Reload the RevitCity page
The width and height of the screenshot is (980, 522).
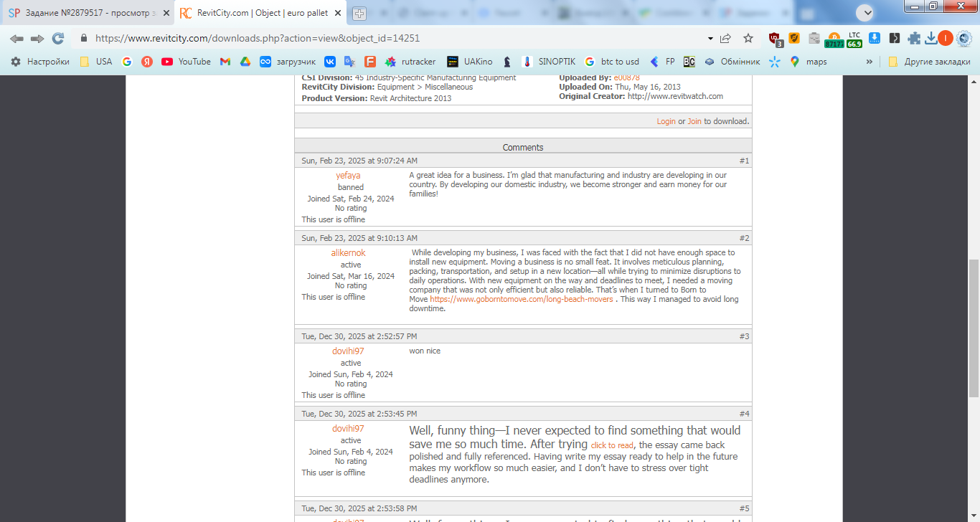tap(58, 39)
